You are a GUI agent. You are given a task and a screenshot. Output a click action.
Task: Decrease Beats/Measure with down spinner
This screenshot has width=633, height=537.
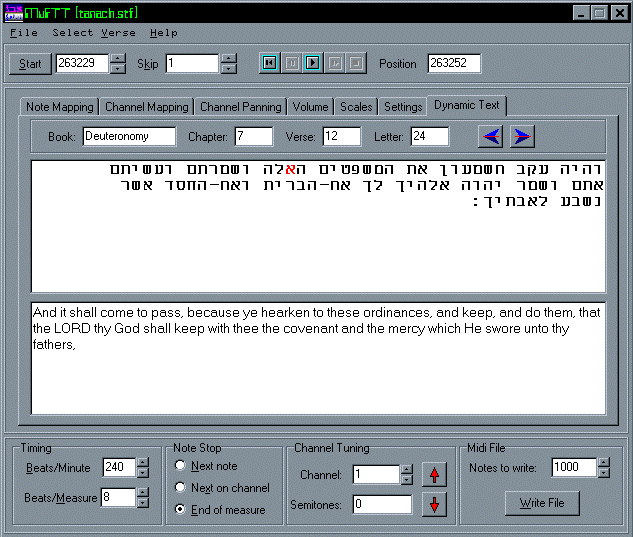143,503
